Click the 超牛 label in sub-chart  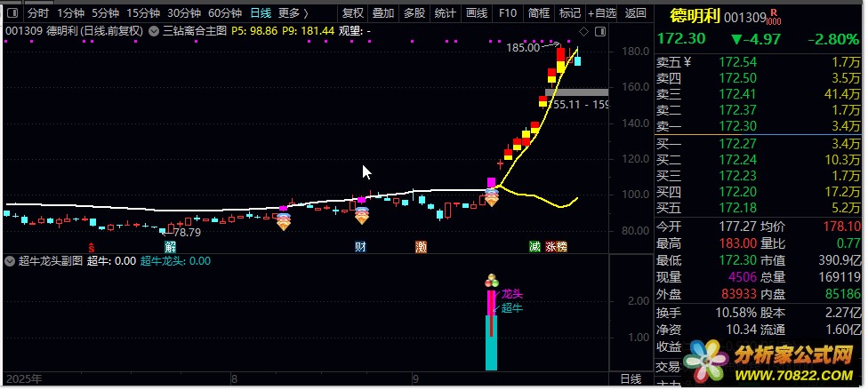tap(512, 308)
